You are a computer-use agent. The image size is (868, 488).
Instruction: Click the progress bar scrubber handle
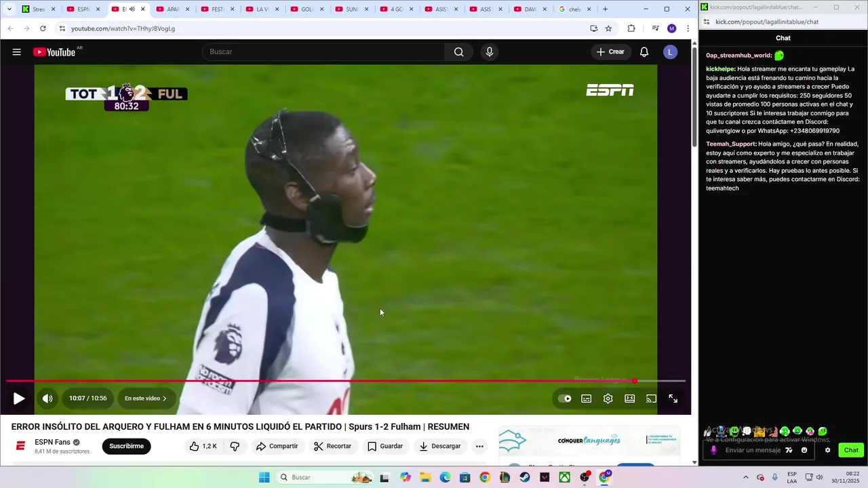(635, 381)
